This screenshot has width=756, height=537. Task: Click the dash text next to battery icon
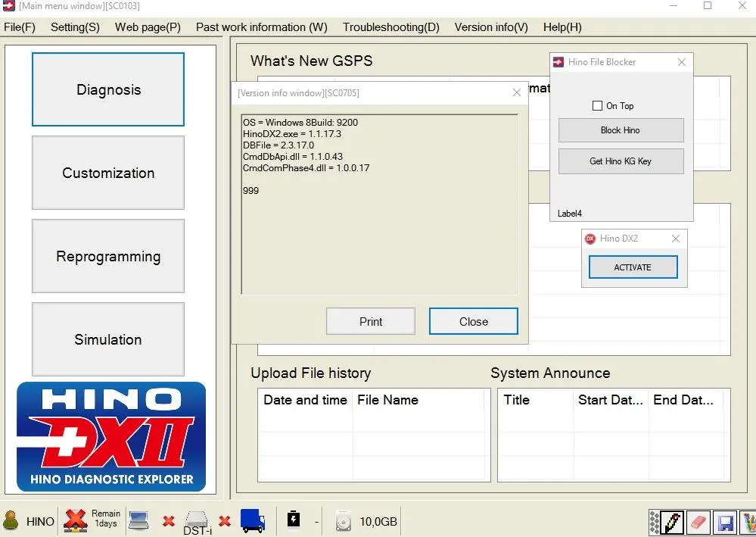(316, 522)
